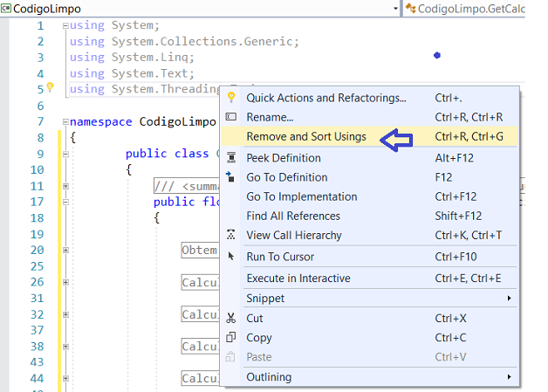
Task: Select Remove and Sort Usings
Action: pyautogui.click(x=306, y=137)
